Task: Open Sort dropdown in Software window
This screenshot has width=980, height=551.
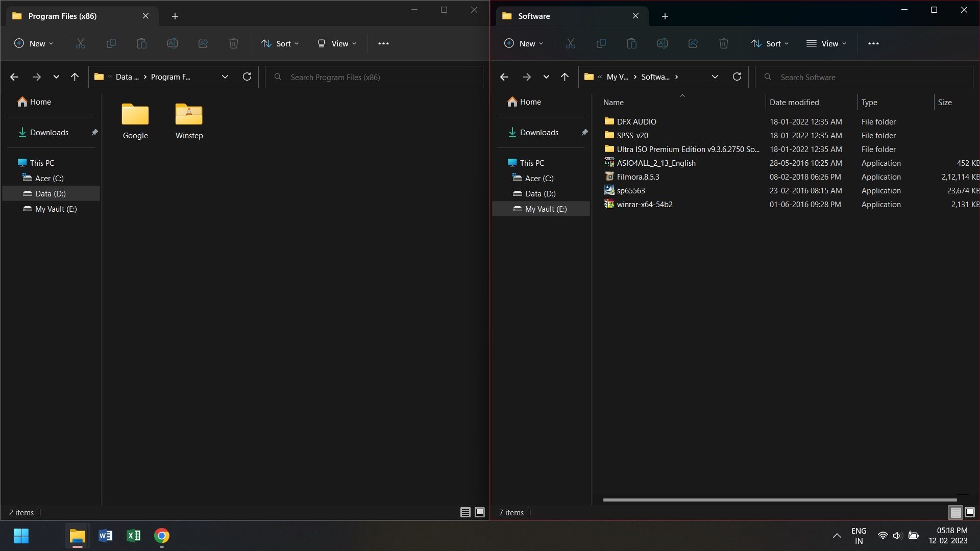Action: 770,44
